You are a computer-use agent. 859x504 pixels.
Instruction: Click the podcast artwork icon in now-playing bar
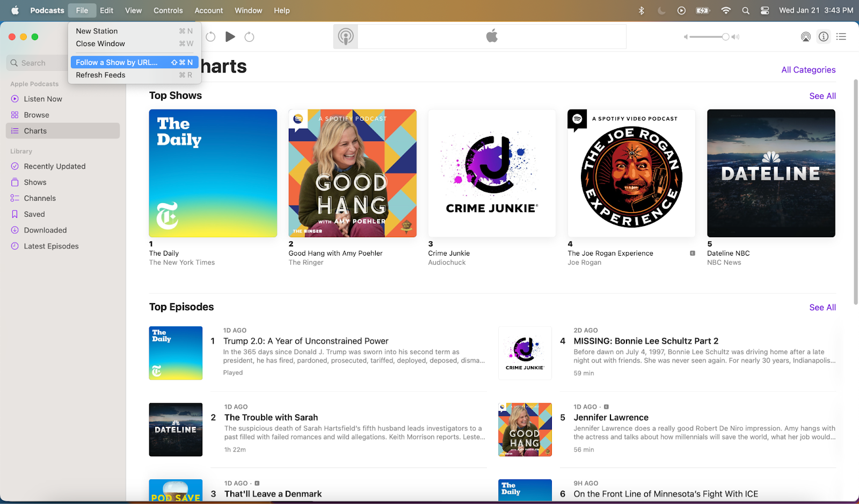point(346,36)
